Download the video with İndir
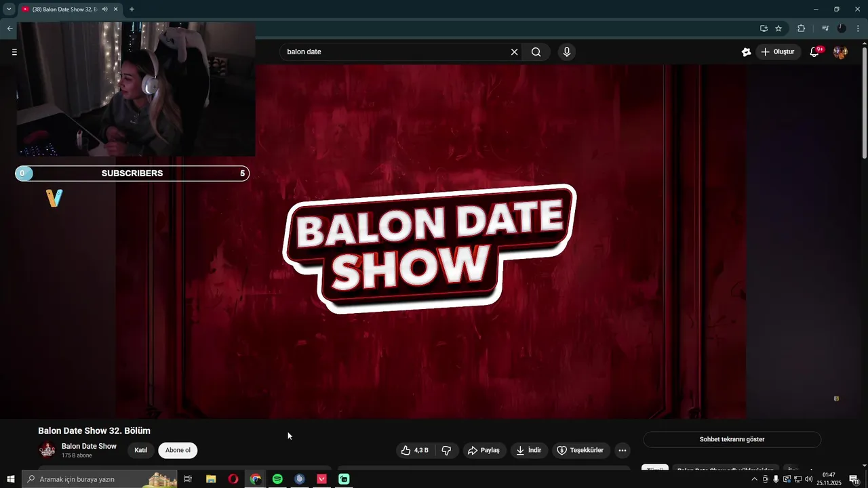The width and height of the screenshot is (868, 488). [528, 450]
